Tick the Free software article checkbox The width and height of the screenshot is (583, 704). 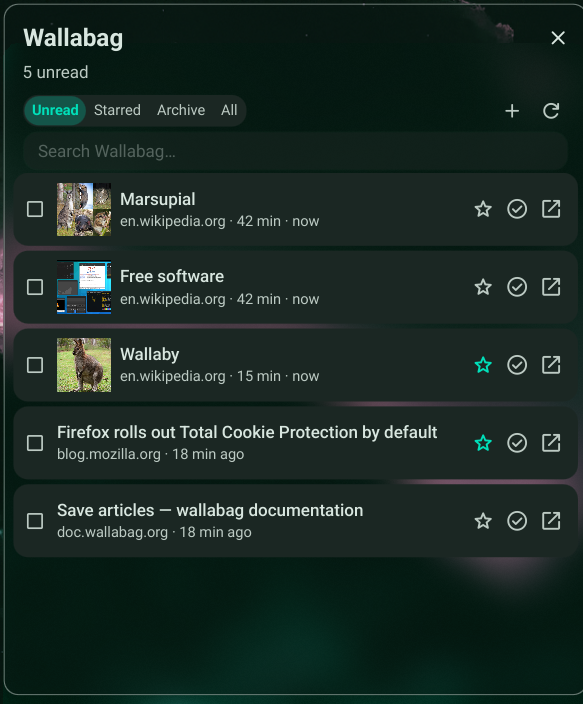coord(35,287)
